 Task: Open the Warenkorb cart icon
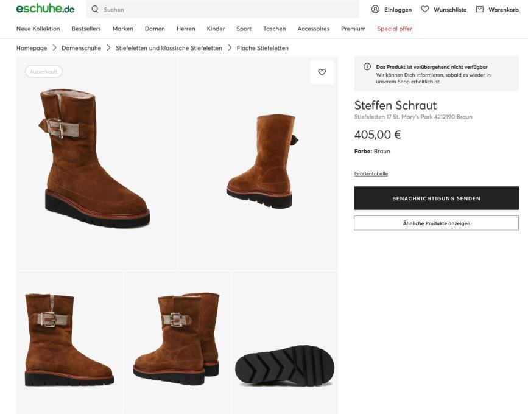pos(480,9)
